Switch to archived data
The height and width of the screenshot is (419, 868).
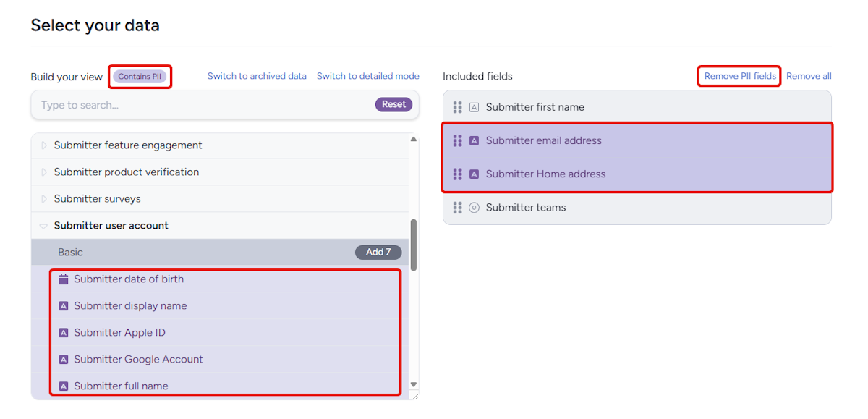pyautogui.click(x=257, y=76)
